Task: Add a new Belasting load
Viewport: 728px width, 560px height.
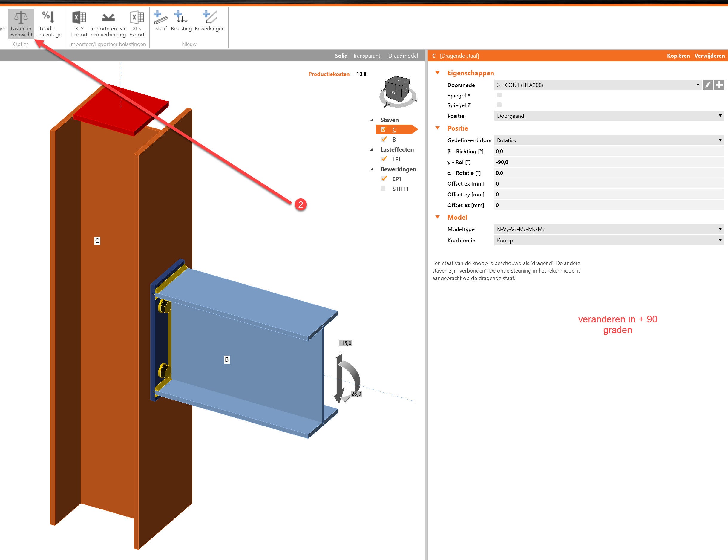Action: 181,17
